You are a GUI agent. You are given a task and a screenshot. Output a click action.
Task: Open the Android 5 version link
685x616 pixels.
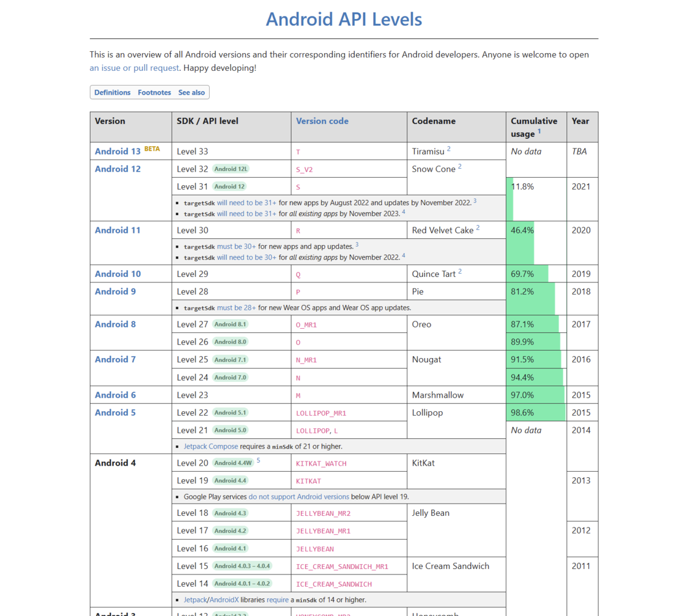point(116,413)
